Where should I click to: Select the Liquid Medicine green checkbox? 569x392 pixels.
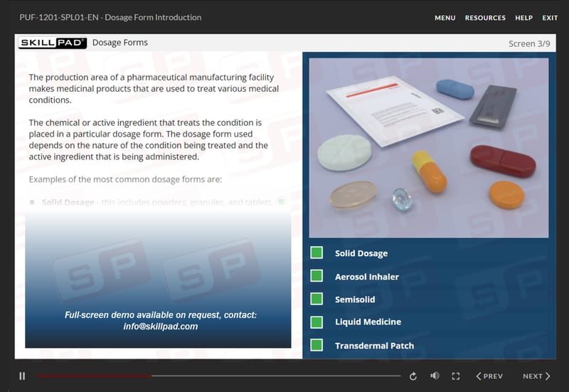(317, 322)
